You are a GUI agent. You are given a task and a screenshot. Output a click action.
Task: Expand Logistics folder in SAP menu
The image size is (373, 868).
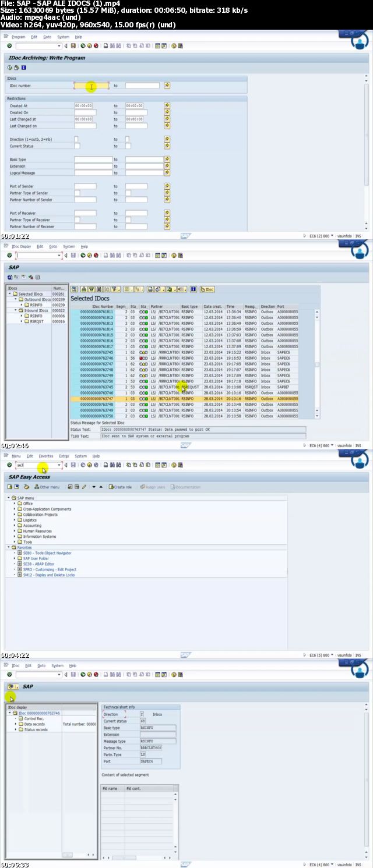point(15,520)
